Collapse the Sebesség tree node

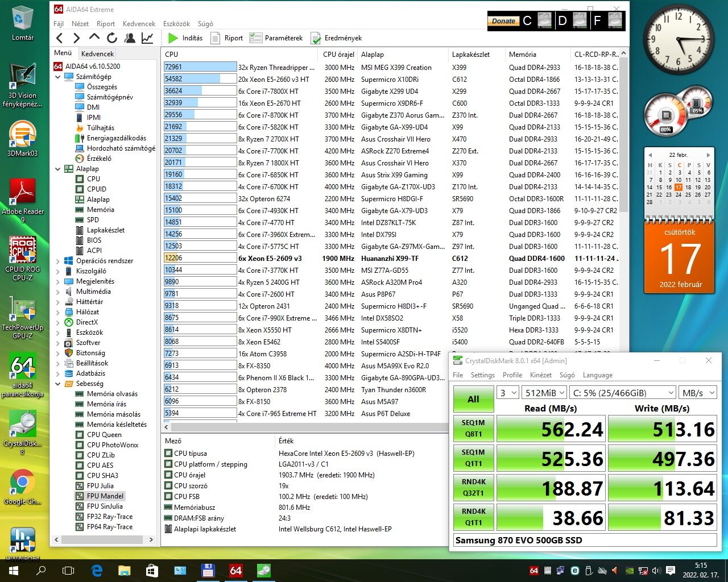58,384
